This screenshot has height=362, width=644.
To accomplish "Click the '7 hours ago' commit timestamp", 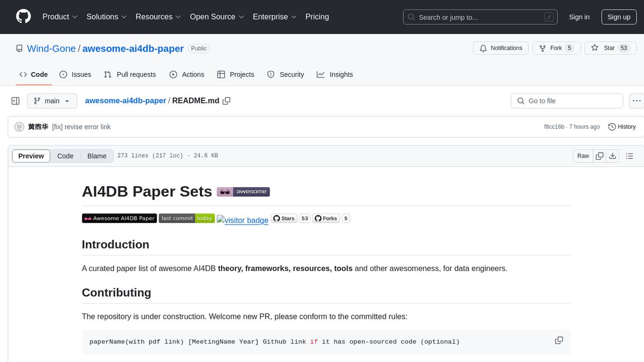I will (584, 127).
